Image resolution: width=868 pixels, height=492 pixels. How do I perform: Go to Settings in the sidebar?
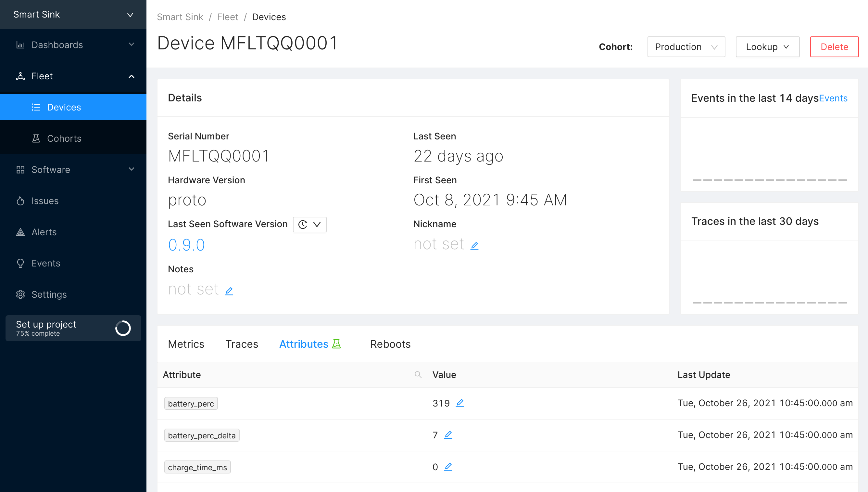[49, 294]
